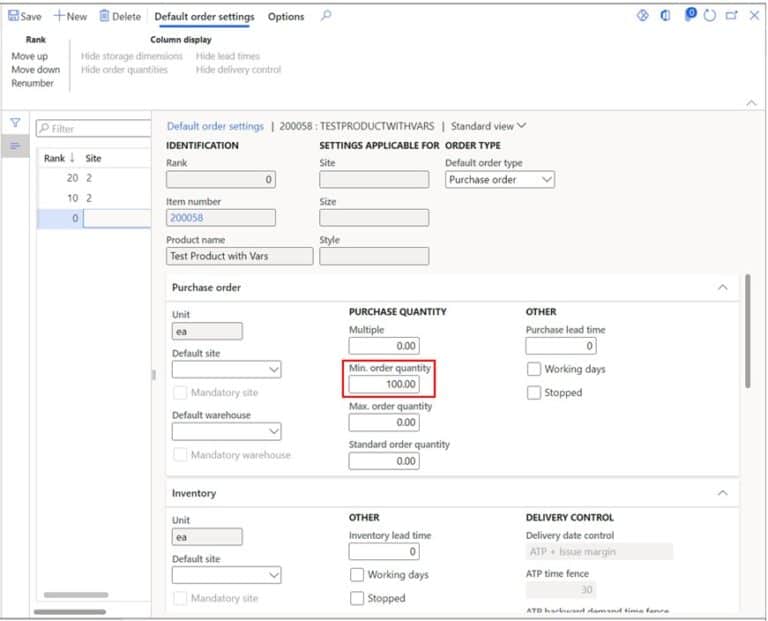Open the Office integration icon

(665, 16)
